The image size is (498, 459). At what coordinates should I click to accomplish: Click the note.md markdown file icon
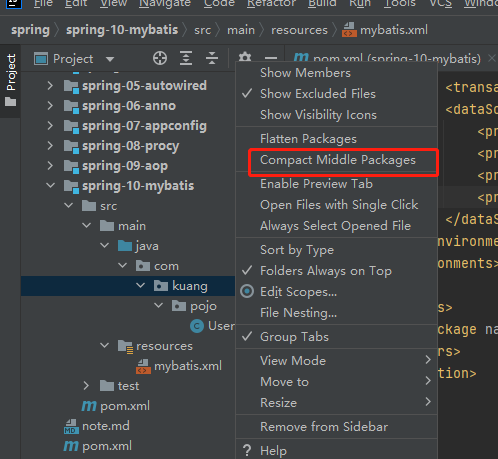tap(71, 426)
